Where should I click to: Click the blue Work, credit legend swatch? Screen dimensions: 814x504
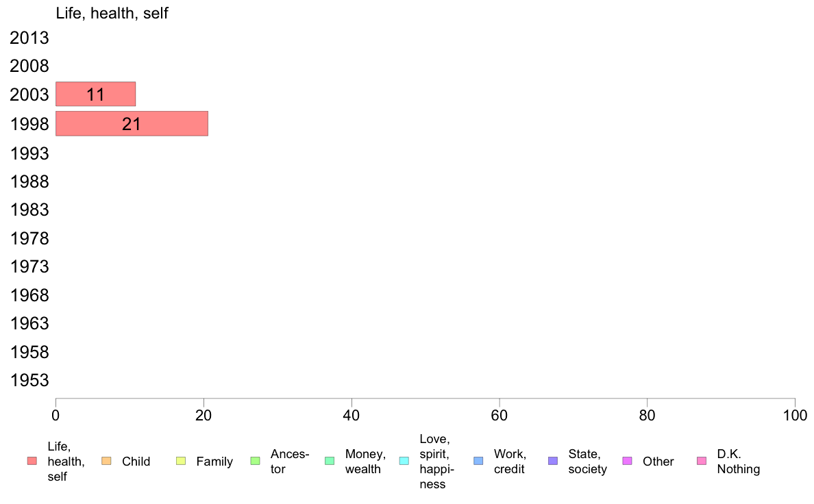pyautogui.click(x=478, y=461)
